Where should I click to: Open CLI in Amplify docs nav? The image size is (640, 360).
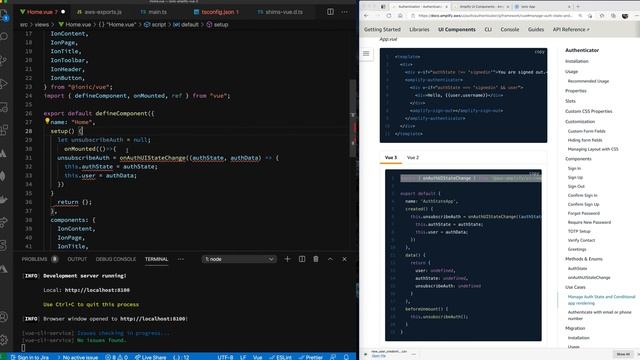click(488, 29)
